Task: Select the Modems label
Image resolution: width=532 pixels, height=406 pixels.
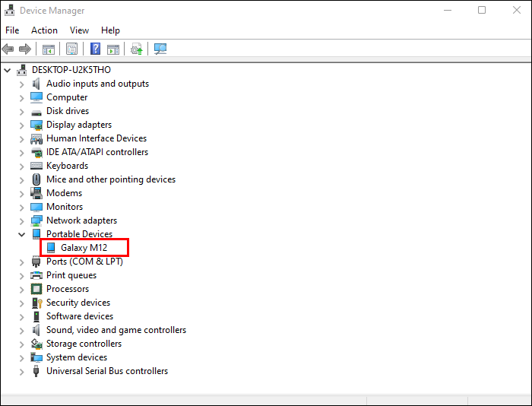Action: coord(64,193)
